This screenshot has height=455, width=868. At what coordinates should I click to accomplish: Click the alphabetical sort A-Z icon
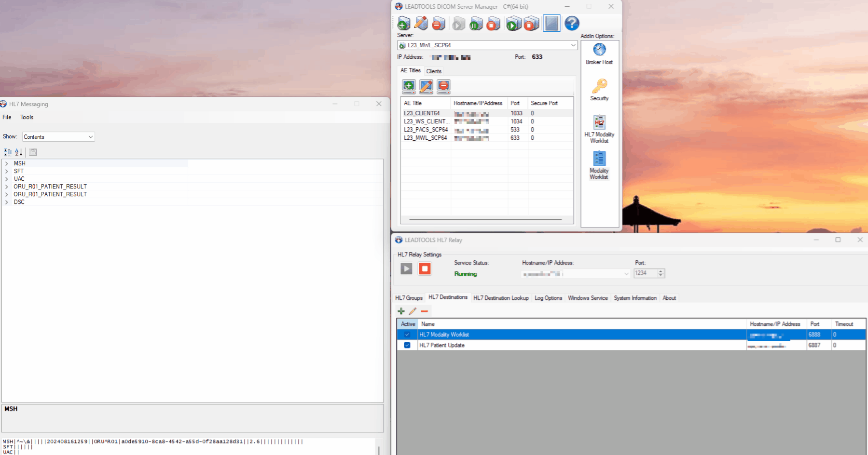(19, 152)
